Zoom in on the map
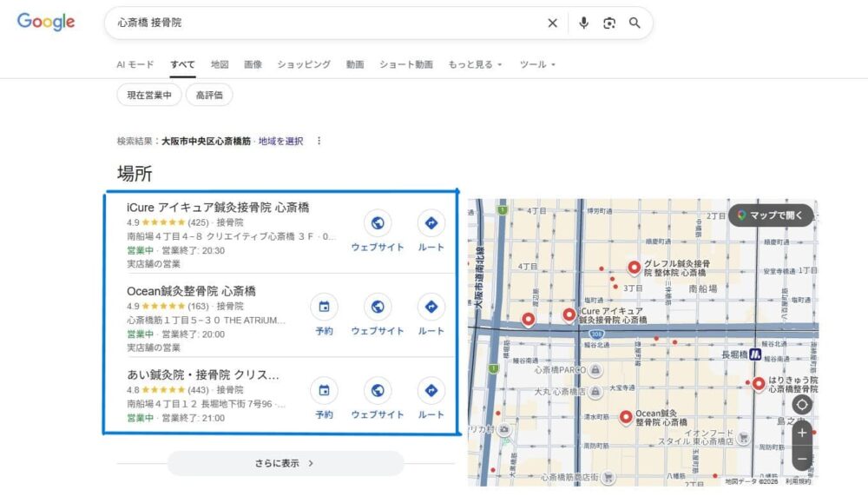Viewport: 868px width, 503px height. coord(801,433)
